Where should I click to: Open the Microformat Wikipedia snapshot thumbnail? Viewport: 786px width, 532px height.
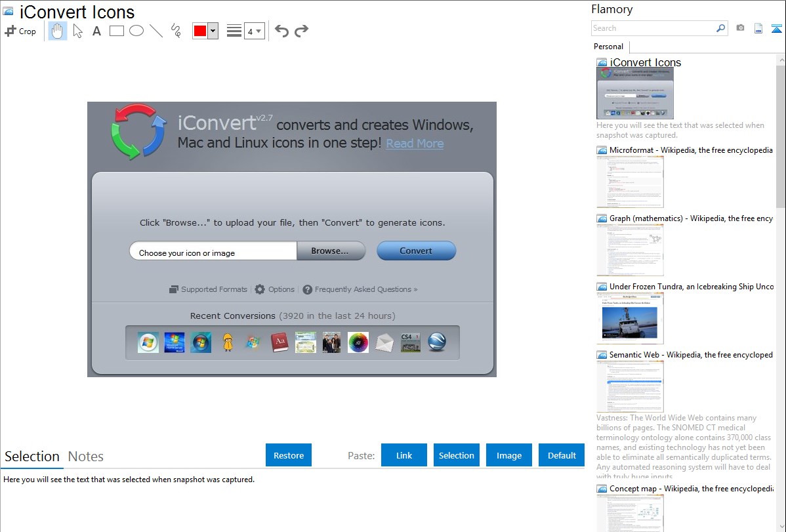[x=630, y=182]
